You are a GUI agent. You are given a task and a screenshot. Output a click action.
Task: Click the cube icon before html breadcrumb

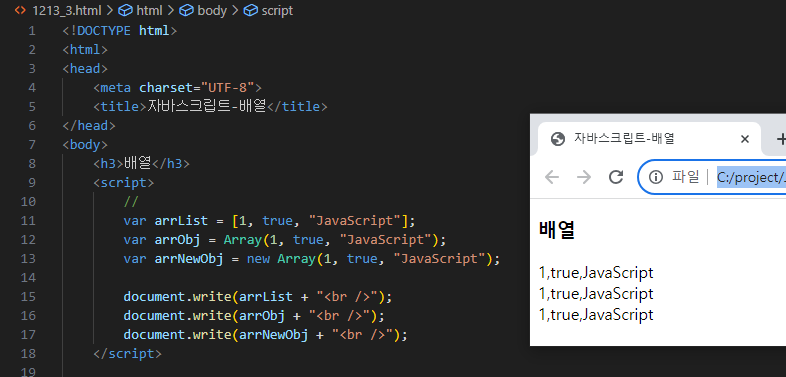click(125, 10)
